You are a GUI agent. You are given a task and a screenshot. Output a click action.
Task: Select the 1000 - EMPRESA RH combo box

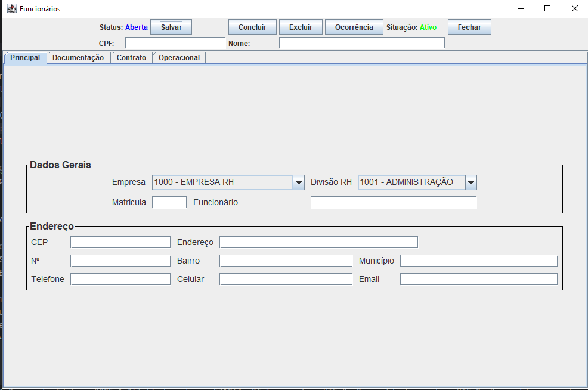click(x=228, y=182)
